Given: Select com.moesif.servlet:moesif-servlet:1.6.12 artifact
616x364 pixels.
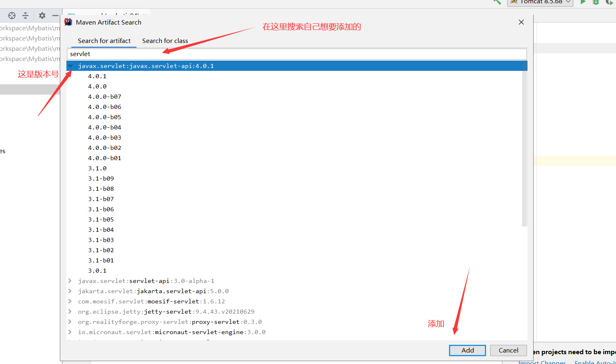Looking at the screenshot, I should tap(151, 301).
